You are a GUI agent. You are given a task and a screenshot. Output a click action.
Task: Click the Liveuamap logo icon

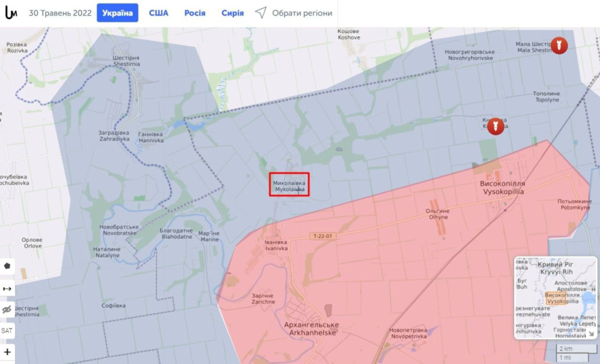(11, 13)
